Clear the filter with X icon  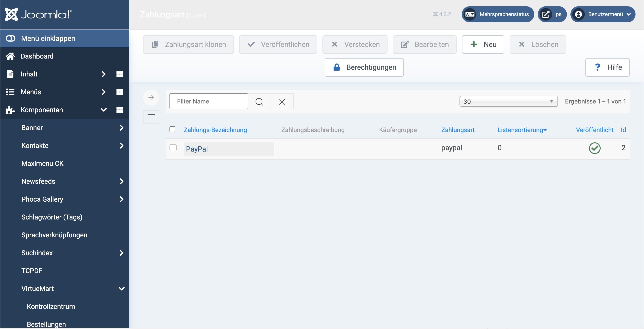[x=282, y=101]
